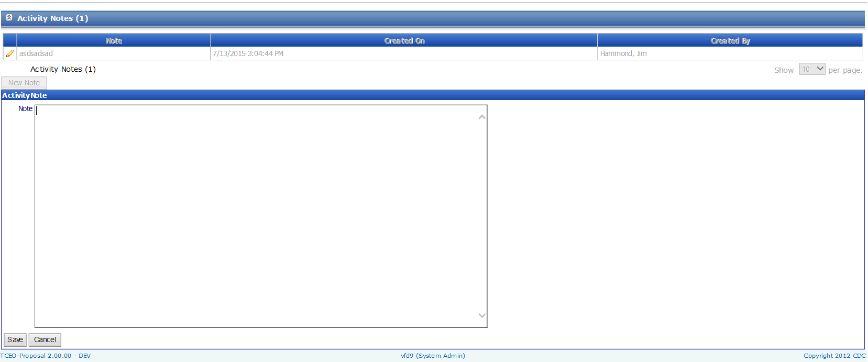Select the asdsadsad note cell

[36, 53]
